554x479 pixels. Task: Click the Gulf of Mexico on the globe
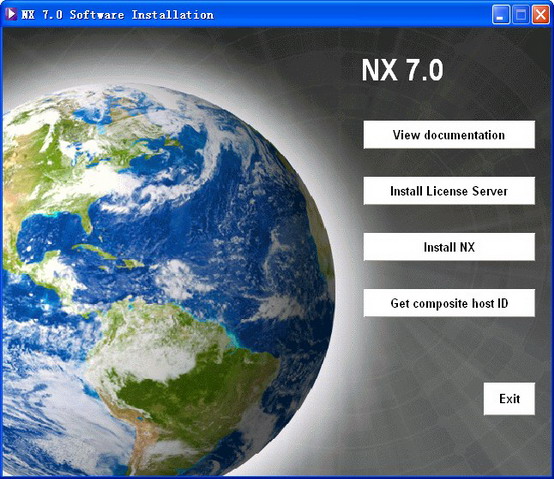[53, 233]
